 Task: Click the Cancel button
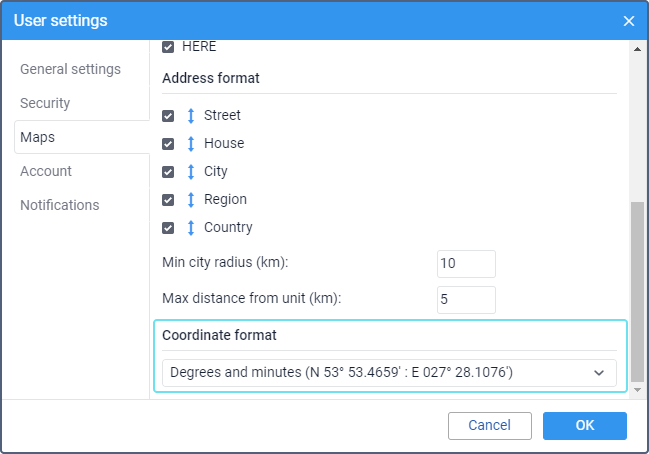[490, 425]
